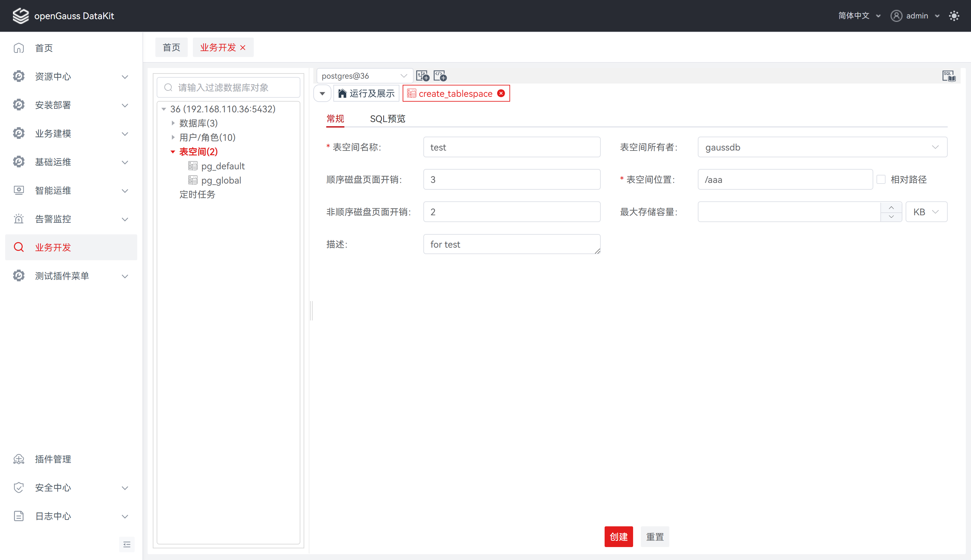
Task: Click the admin user avatar icon
Action: click(896, 16)
